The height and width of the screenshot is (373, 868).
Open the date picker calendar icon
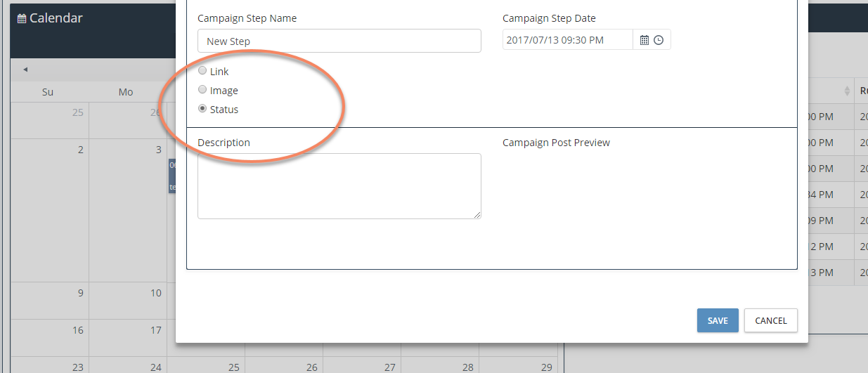pyautogui.click(x=644, y=41)
